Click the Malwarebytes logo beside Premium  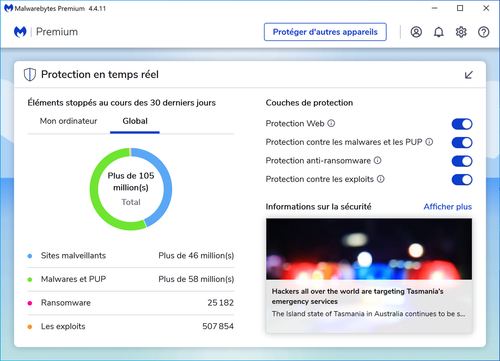[20, 32]
